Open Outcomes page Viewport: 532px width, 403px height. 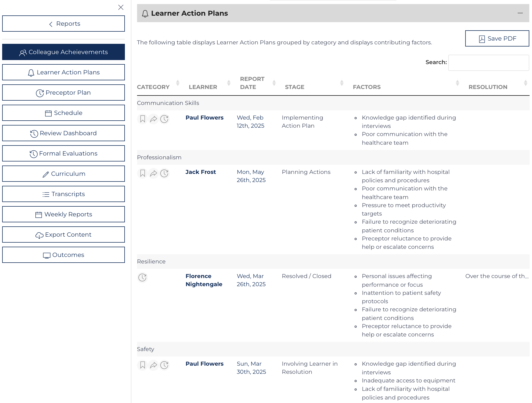[x=64, y=255]
